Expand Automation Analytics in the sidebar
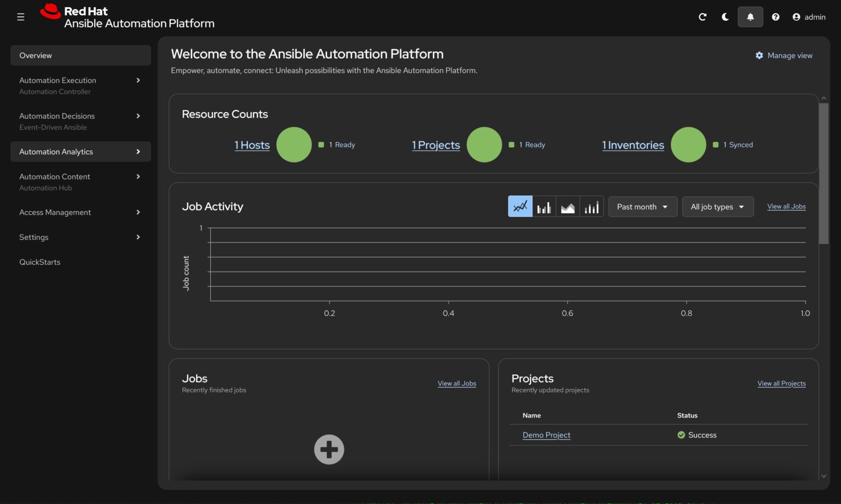The image size is (841, 504). pyautogui.click(x=80, y=152)
